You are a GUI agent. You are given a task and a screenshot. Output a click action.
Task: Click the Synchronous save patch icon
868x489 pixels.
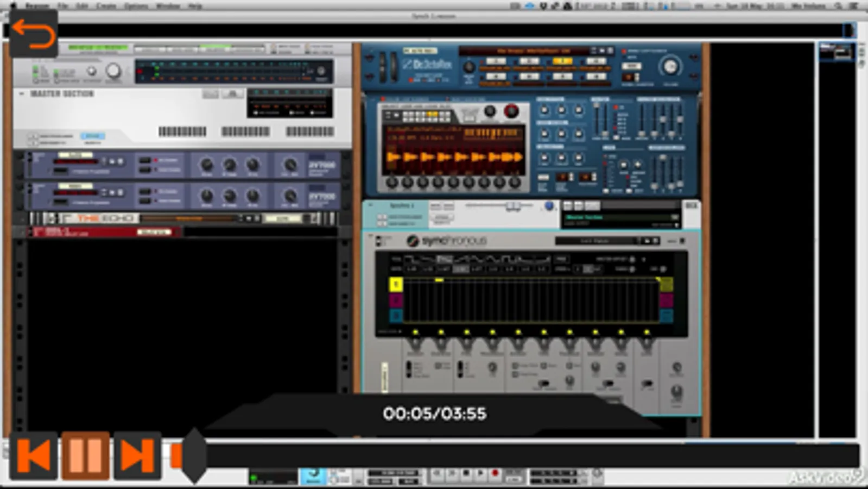pyautogui.click(x=655, y=240)
